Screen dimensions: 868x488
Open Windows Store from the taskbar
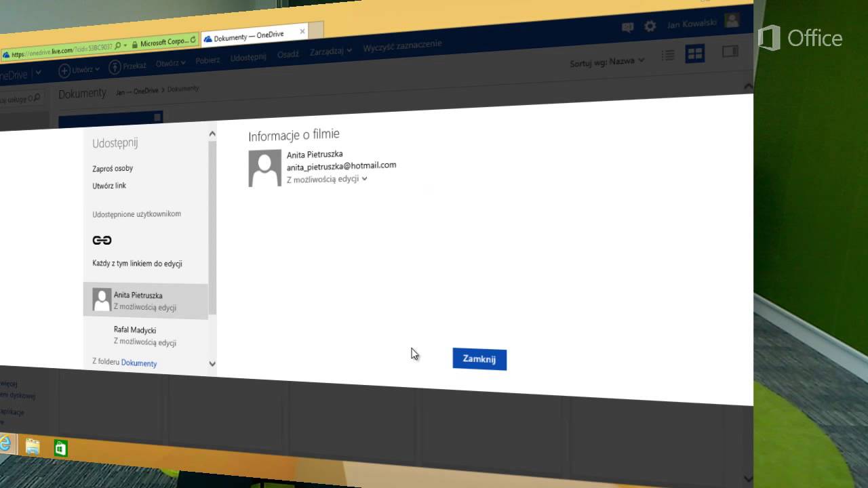(x=61, y=448)
